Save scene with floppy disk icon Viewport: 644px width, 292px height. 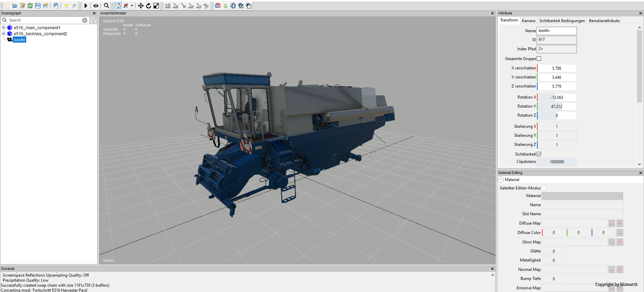(x=38, y=6)
